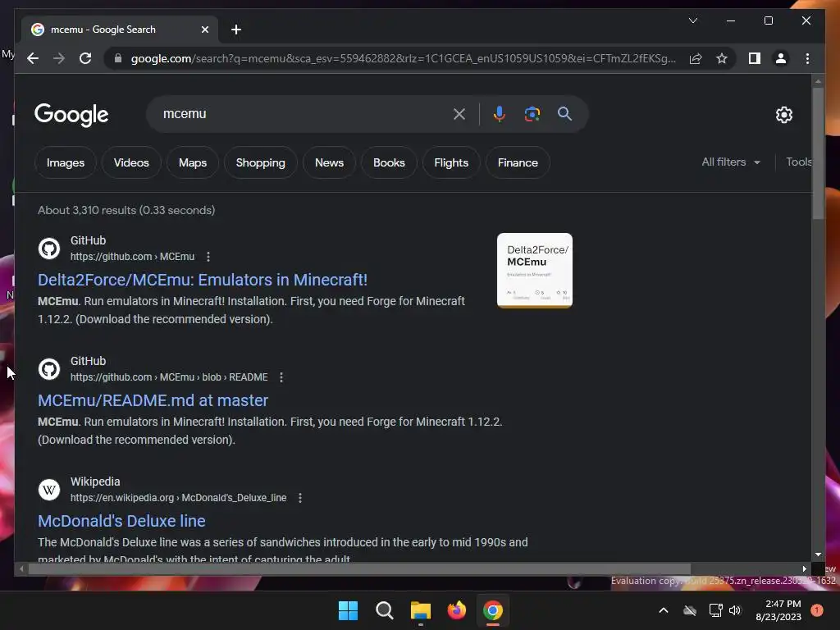Open McDonald's Deluxe line Wikipedia result
This screenshot has height=630, width=840.
pos(121,521)
